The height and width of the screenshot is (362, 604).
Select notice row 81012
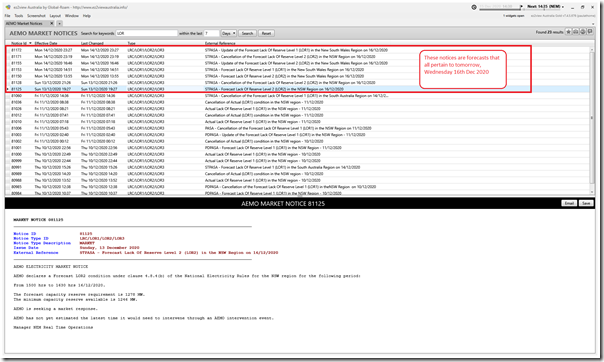coord(297,115)
